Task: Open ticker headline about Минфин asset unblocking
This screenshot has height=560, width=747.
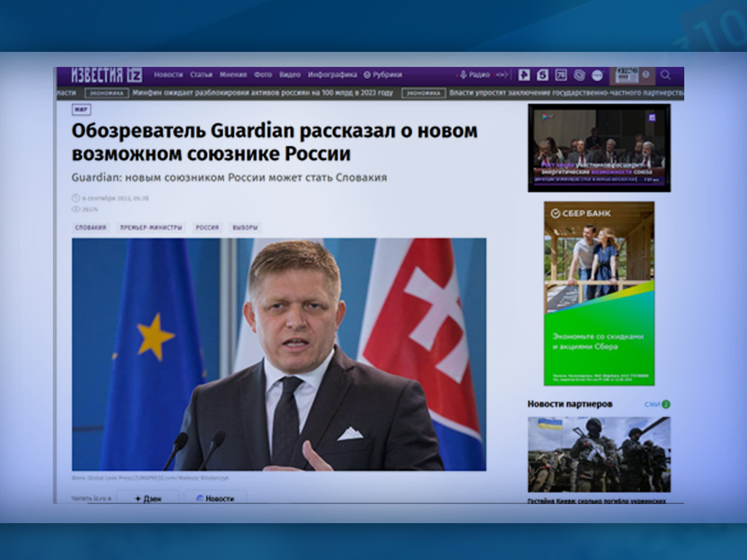Action: [x=263, y=93]
